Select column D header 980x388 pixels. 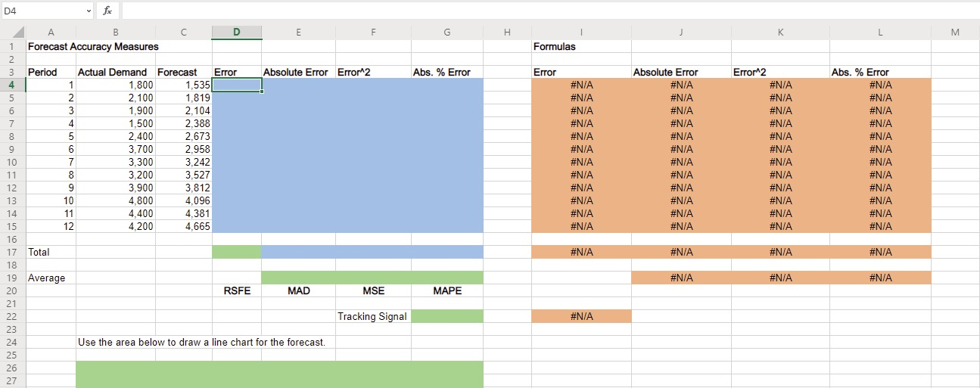coord(237,33)
